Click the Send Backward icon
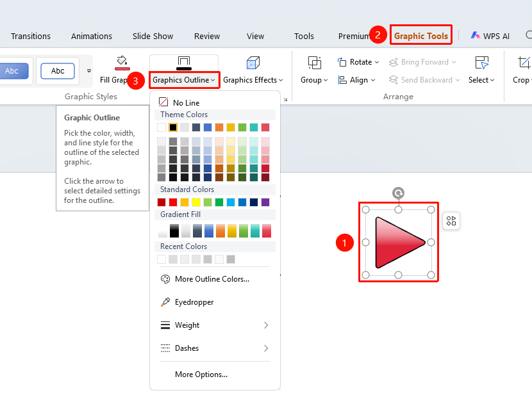 394,80
